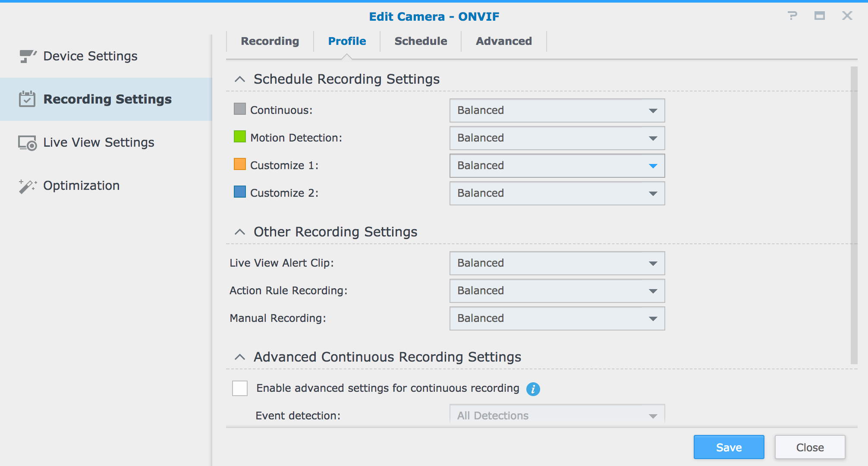The height and width of the screenshot is (466, 868).
Task: Click the Live View Settings icon
Action: [x=27, y=142]
